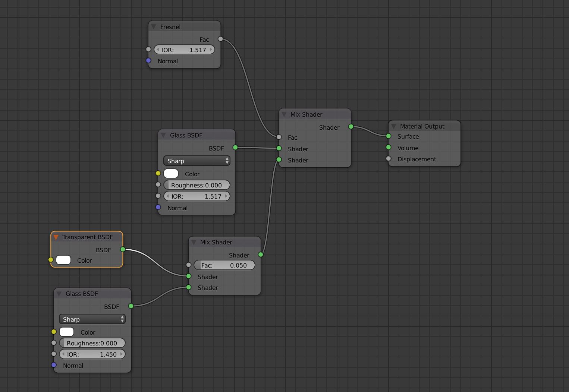Click the Fac 0.050 slider in Mix Shader
Screen dimensions: 569x392
tap(224, 265)
